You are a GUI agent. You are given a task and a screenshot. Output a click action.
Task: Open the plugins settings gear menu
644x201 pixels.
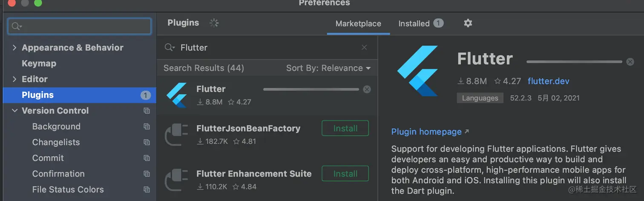468,23
